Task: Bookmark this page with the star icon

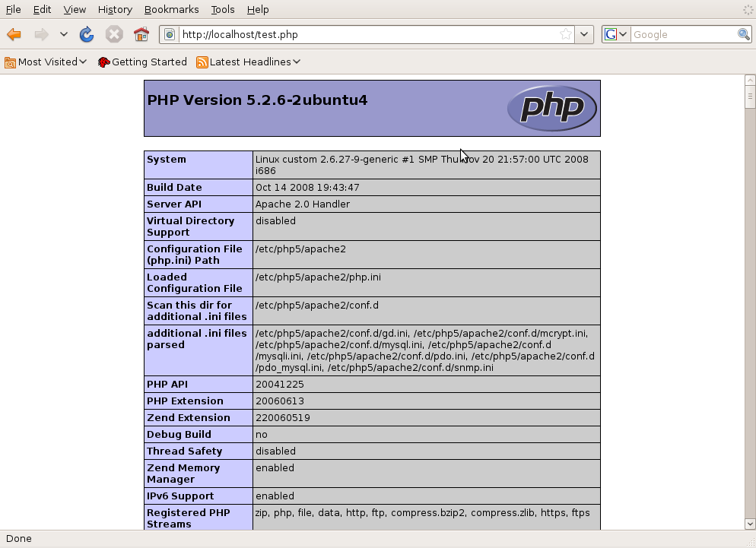Action: coord(566,34)
